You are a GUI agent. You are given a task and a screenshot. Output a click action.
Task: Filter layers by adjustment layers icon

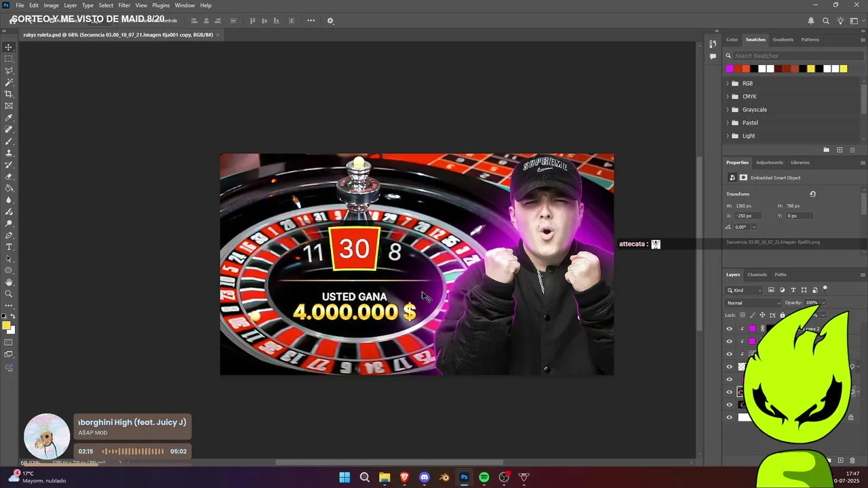point(782,290)
